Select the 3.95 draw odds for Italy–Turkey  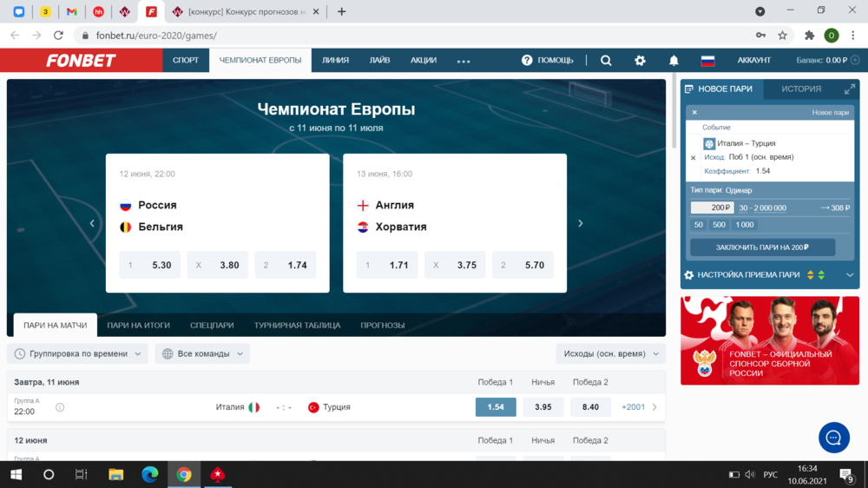543,407
